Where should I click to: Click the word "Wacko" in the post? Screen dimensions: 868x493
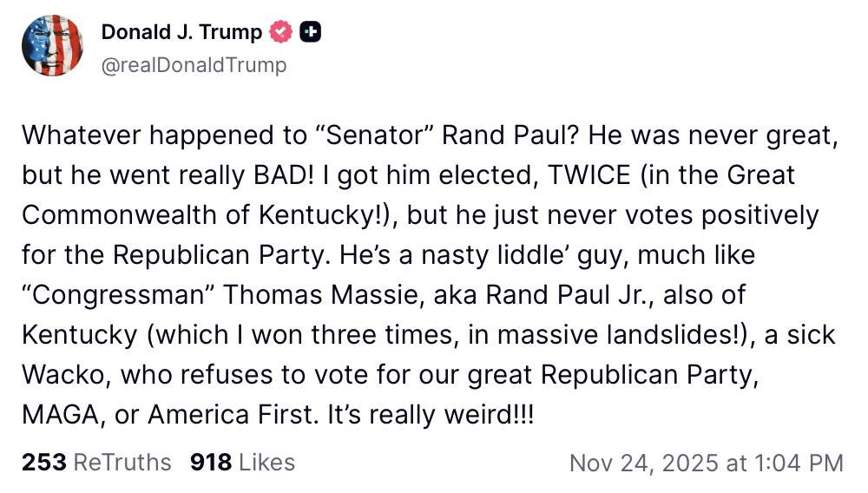tap(64, 374)
